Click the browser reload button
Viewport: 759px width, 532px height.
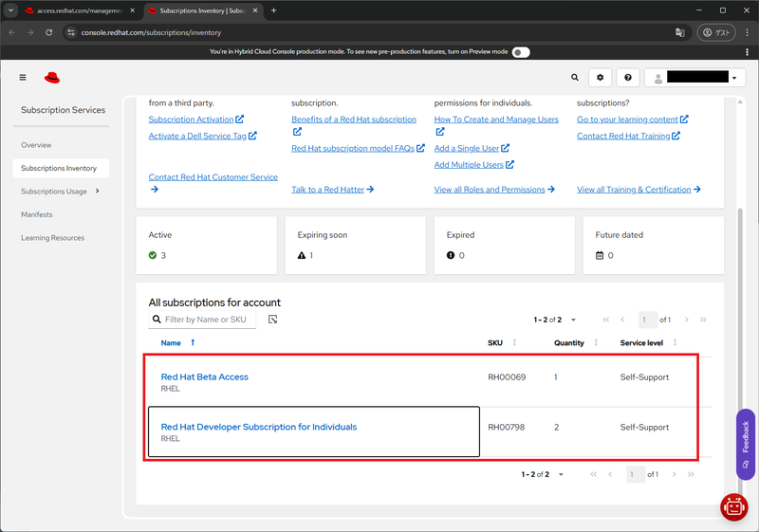point(49,32)
